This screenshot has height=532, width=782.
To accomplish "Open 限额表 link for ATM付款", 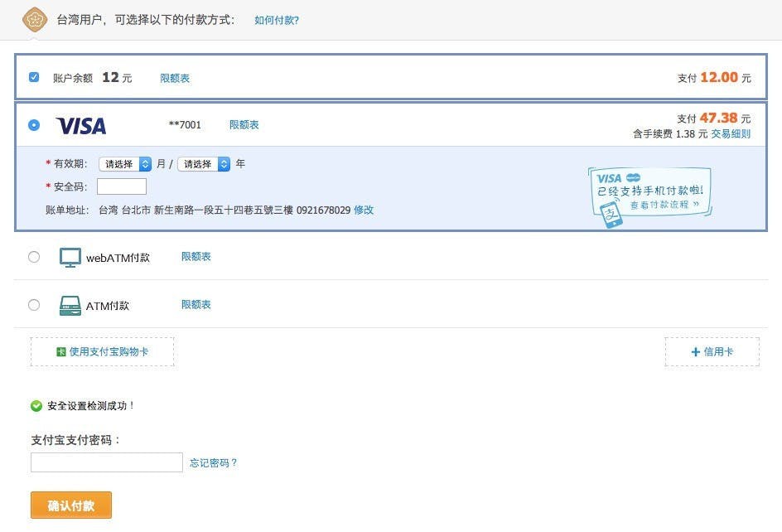I will [x=196, y=304].
